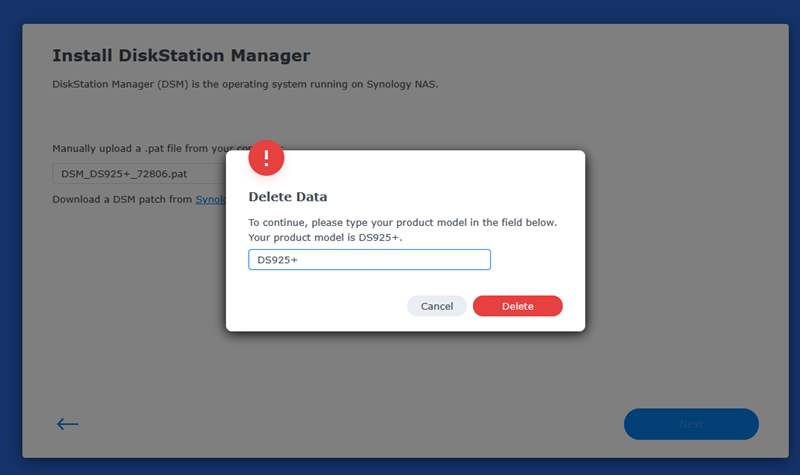The height and width of the screenshot is (475, 800).
Task: Click the back arrow icon
Action: click(x=67, y=424)
